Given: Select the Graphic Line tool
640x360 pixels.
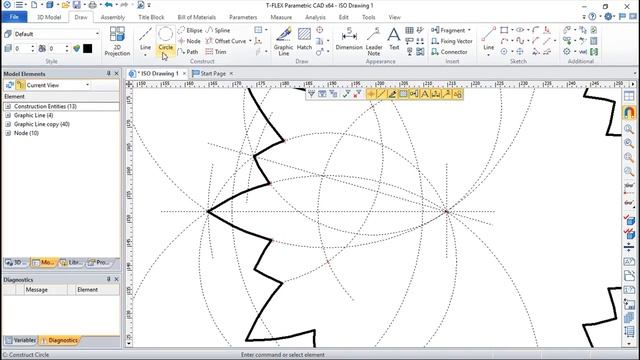Looking at the screenshot, I should tap(284, 41).
